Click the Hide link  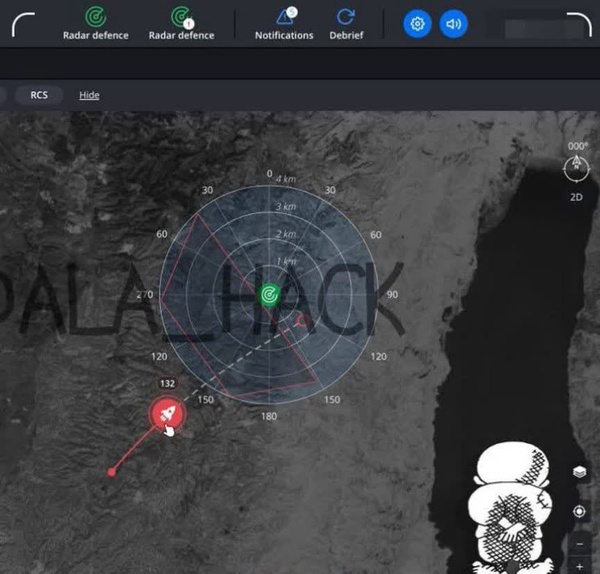click(89, 95)
